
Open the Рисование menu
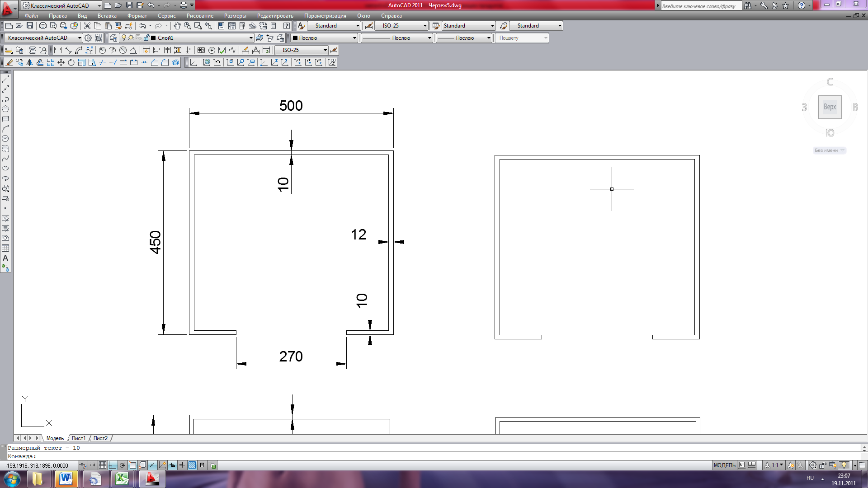coord(199,16)
